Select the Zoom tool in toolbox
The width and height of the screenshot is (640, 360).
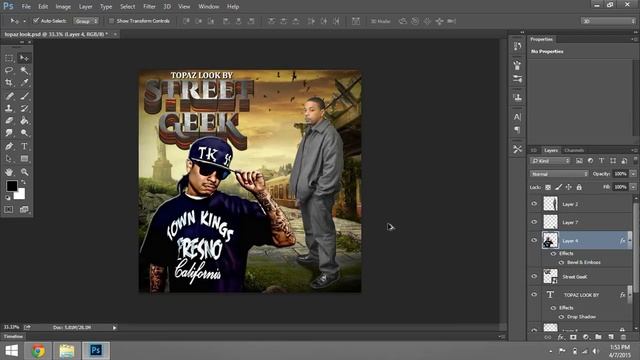(x=24, y=172)
